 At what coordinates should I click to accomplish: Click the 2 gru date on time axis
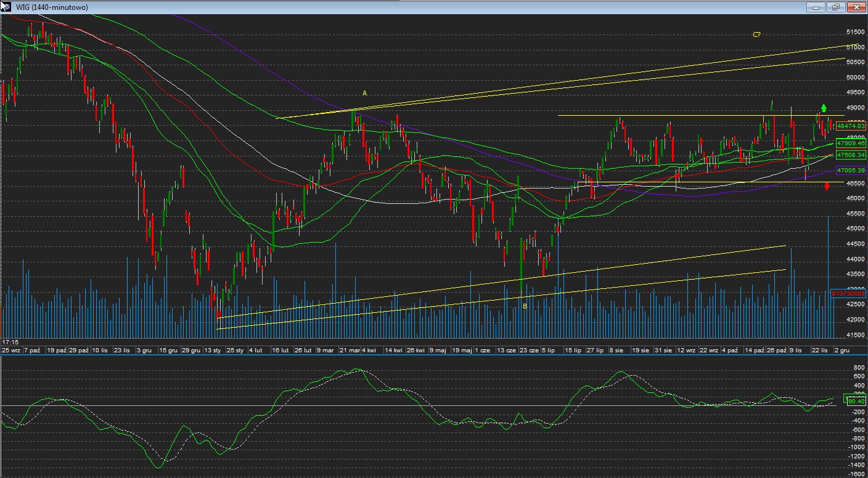pyautogui.click(x=842, y=350)
